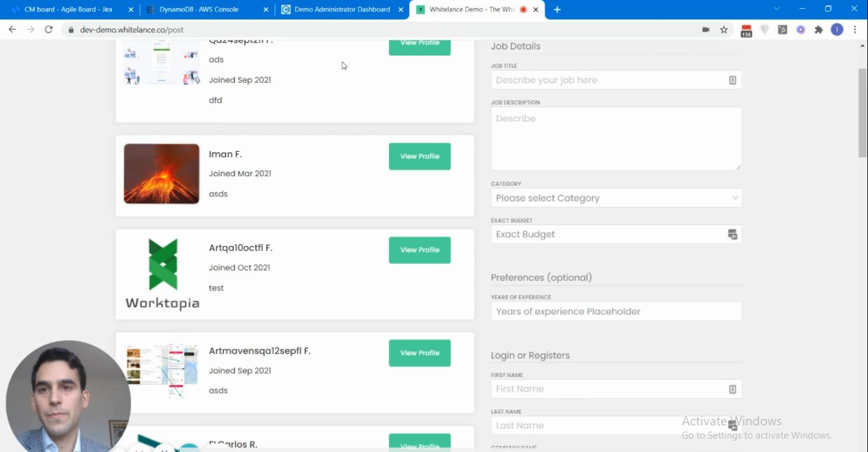Click the resize handle of Job Description box
868x452 pixels.
coord(738,167)
